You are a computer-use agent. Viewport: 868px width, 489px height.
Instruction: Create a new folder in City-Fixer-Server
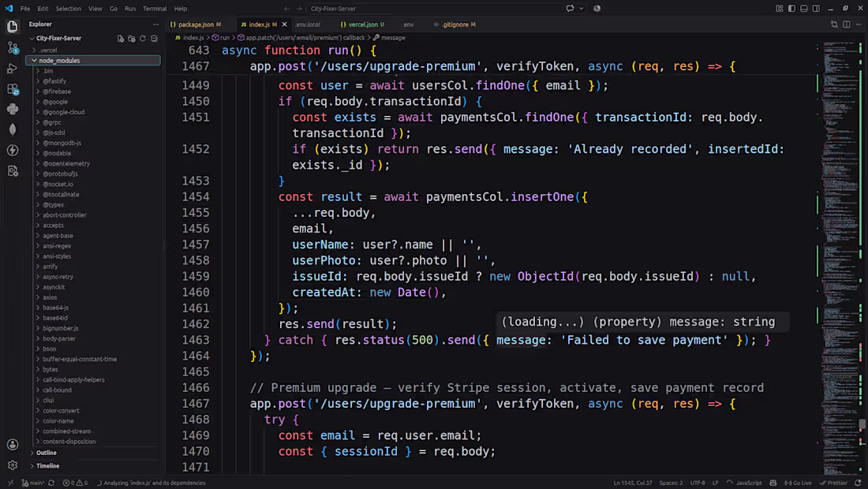[x=132, y=39]
